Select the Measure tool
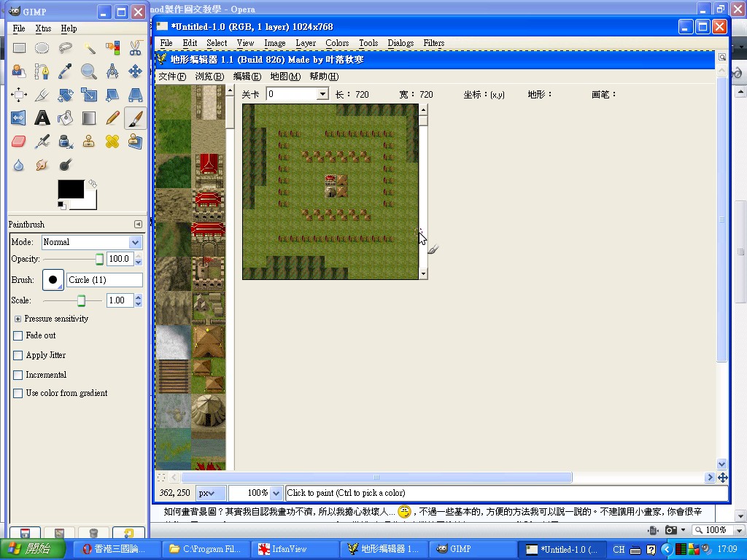747x560 pixels. click(x=112, y=71)
